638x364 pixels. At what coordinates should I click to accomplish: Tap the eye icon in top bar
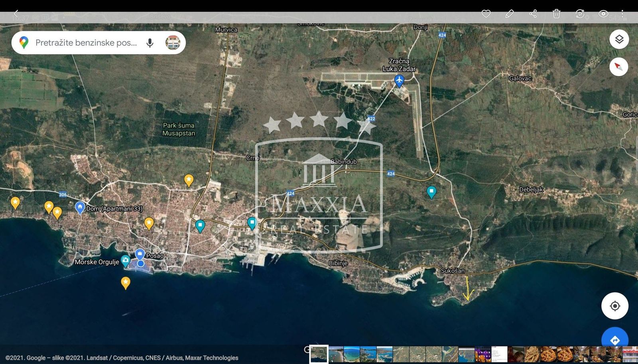(603, 14)
